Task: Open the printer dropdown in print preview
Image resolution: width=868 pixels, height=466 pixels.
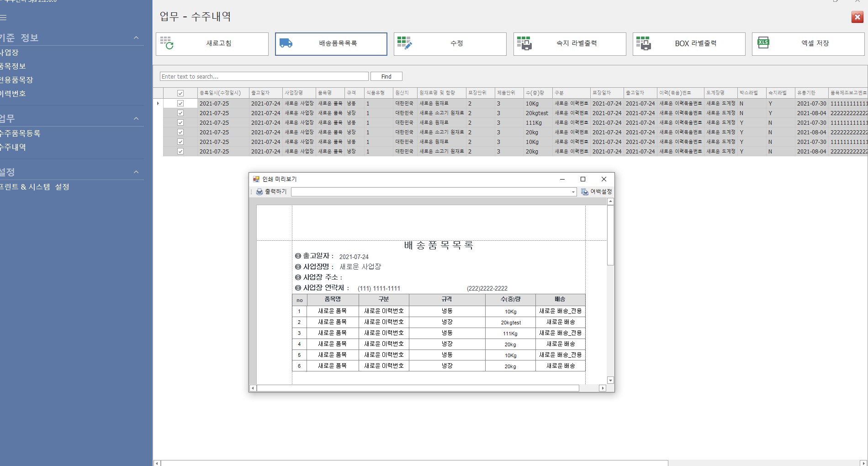Action: [x=573, y=192]
